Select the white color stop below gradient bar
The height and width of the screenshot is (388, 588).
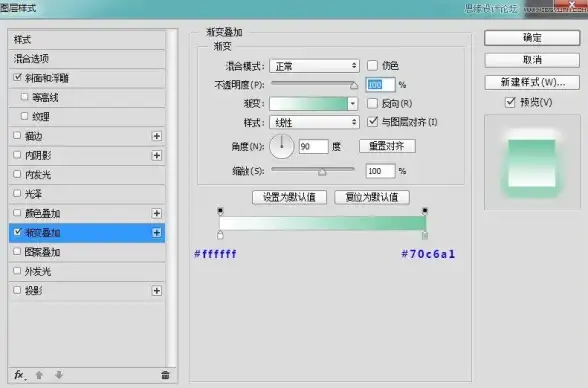(x=220, y=235)
